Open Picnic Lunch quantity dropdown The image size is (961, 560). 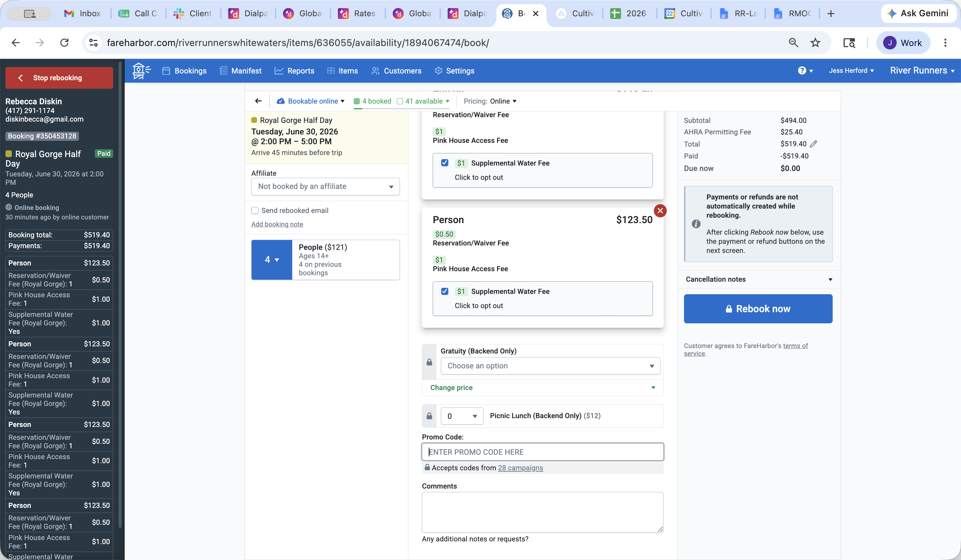462,416
